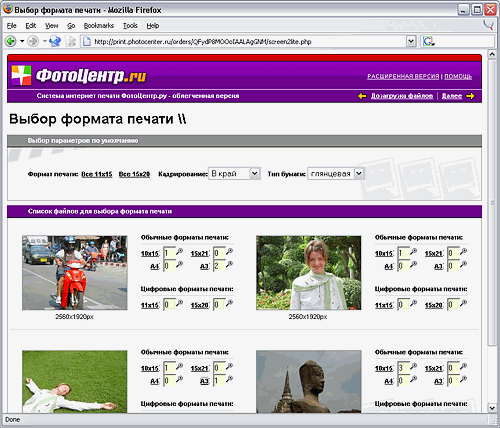
Task: Click the Stop loading icon in toolbar
Action: (x=71, y=41)
